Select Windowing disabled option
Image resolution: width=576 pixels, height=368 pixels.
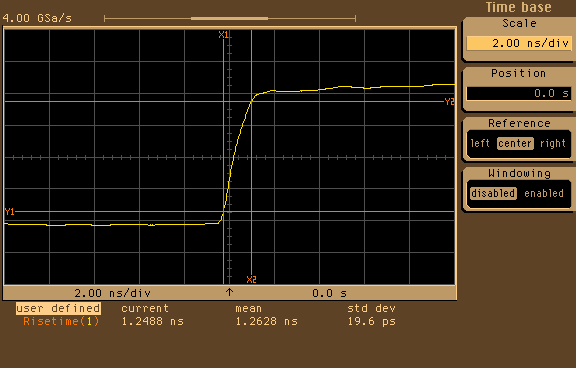[493, 193]
